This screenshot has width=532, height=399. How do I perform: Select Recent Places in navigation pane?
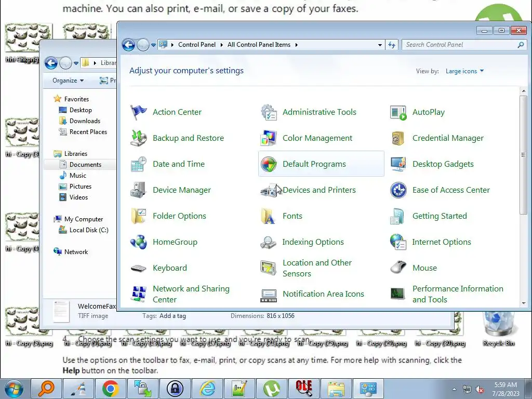[x=88, y=132]
